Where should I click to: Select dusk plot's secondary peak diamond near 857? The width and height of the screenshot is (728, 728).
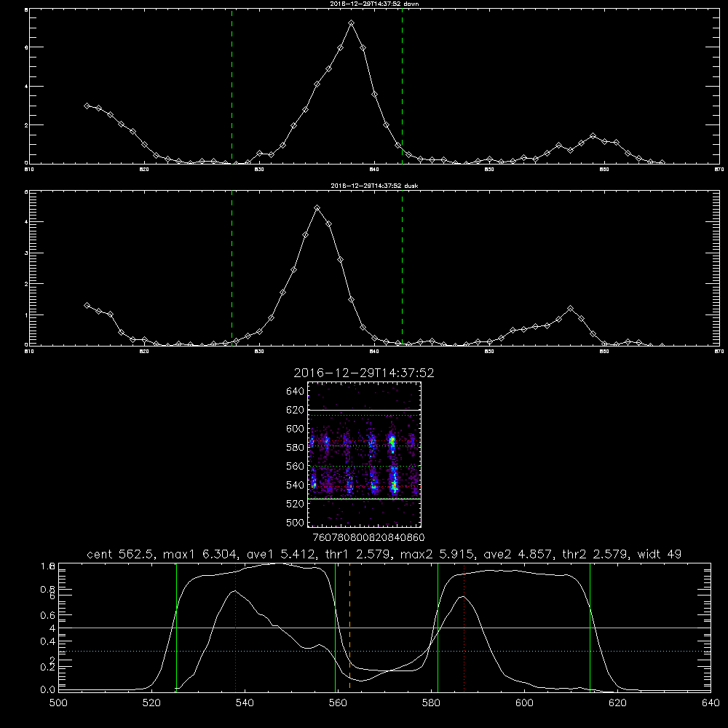coord(571,308)
